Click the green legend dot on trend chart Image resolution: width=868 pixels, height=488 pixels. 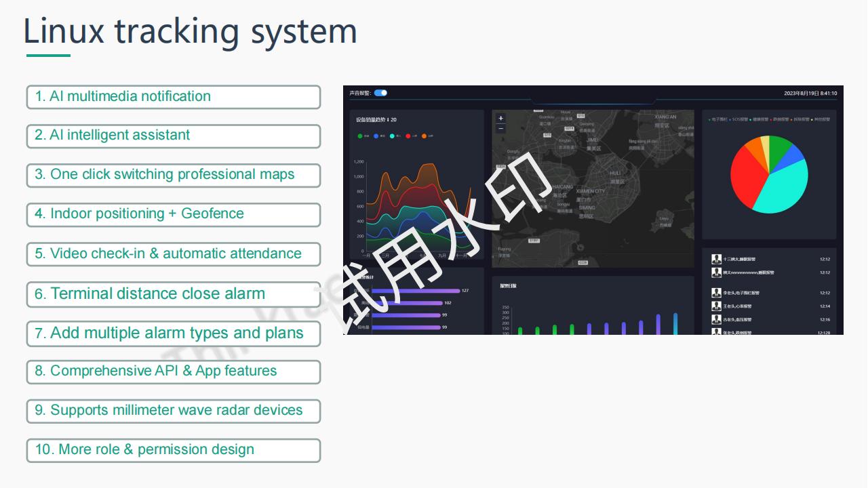pyautogui.click(x=360, y=136)
